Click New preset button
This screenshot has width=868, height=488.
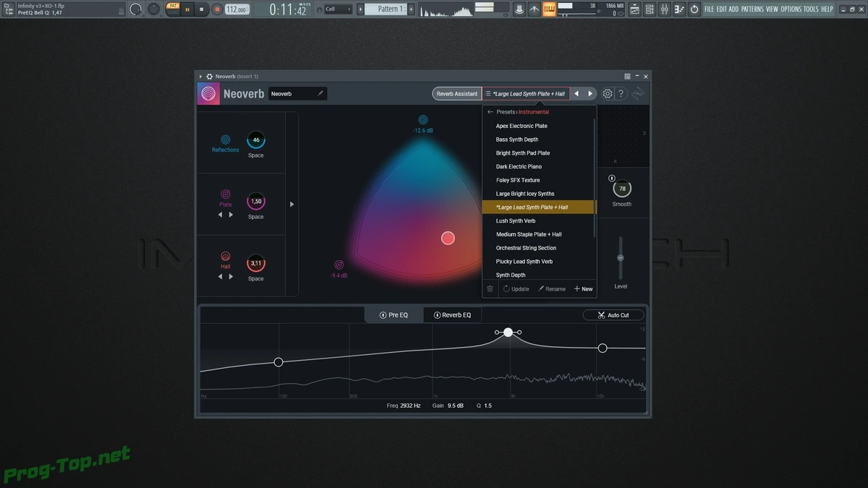[583, 288]
